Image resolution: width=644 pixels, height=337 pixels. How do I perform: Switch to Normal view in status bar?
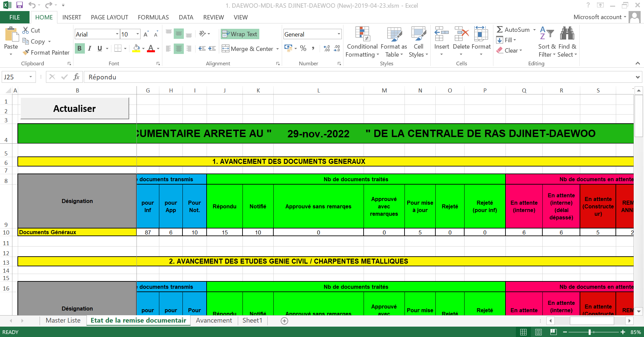pos(523,332)
